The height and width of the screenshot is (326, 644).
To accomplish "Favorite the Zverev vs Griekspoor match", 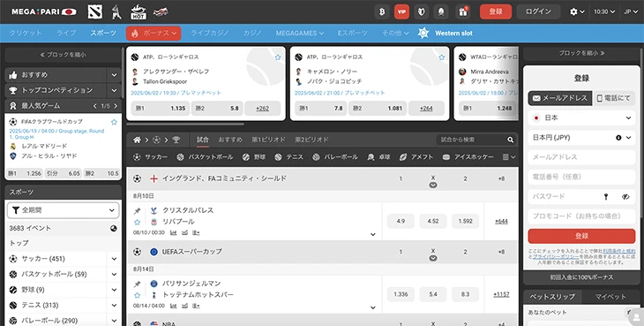I will click(x=278, y=57).
